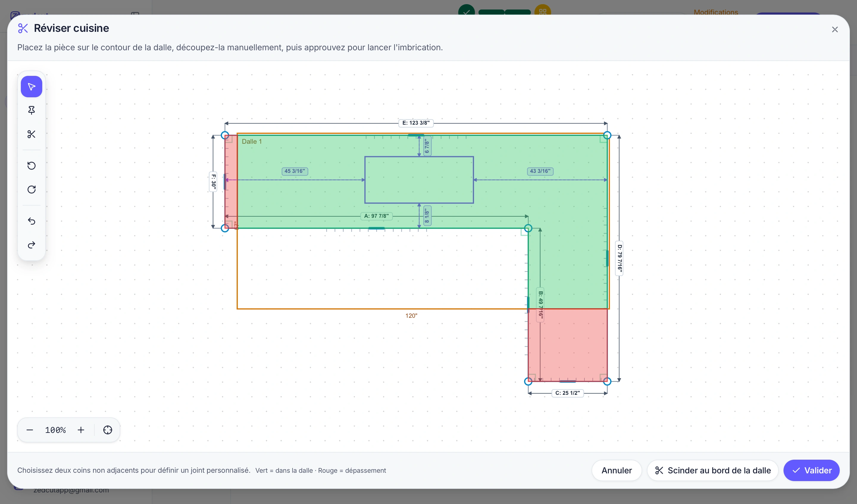The height and width of the screenshot is (504, 857).
Task: Select the corner handle below label F
Action: 225,228
